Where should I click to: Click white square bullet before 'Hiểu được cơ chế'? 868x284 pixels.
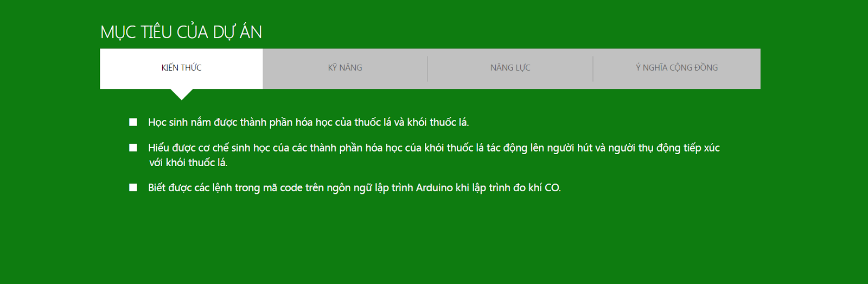[x=133, y=148]
